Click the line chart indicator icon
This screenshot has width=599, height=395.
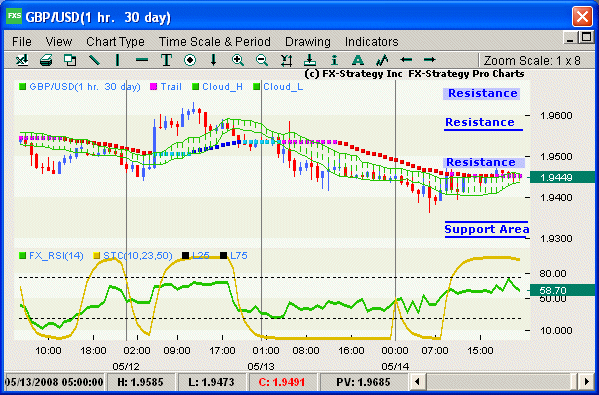[x=382, y=60]
